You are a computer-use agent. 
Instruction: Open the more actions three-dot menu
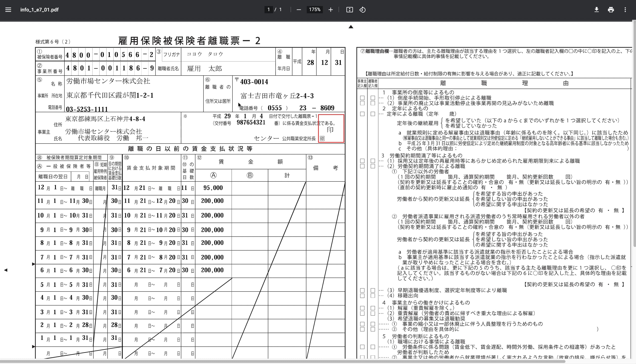(x=625, y=10)
